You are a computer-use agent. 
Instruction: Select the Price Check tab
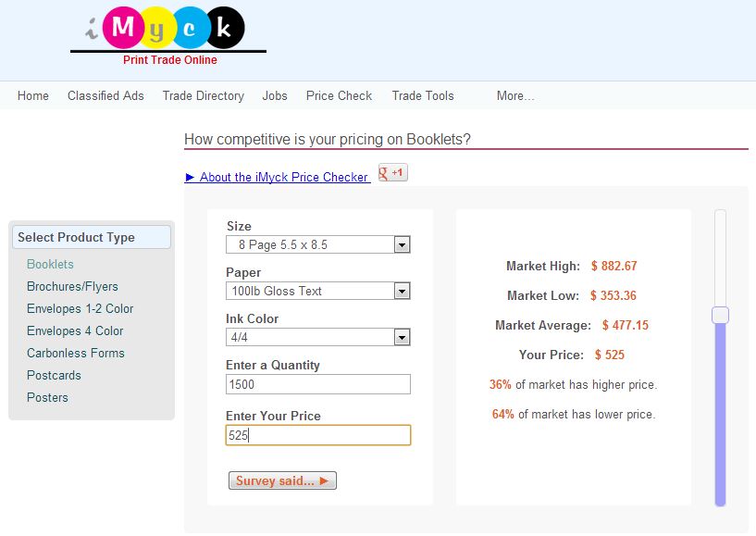pos(339,95)
